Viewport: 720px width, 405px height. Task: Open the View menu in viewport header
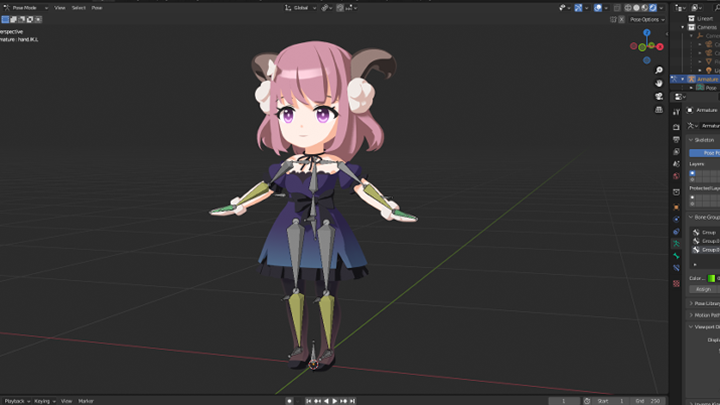click(x=60, y=8)
